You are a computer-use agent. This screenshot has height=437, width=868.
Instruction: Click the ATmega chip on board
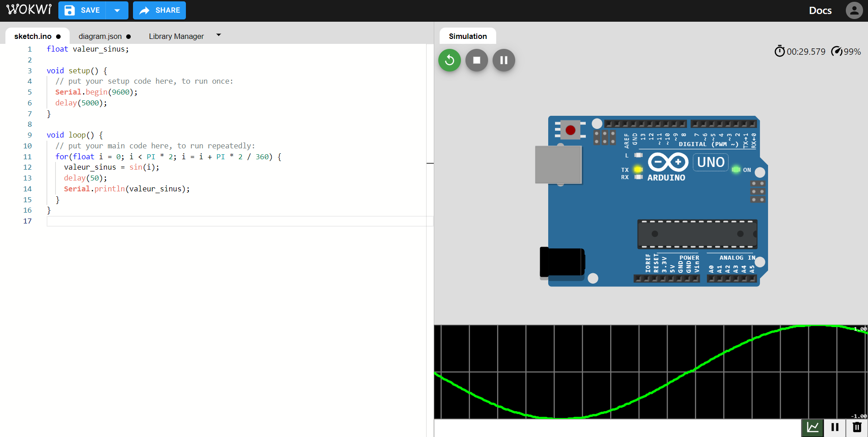(697, 234)
